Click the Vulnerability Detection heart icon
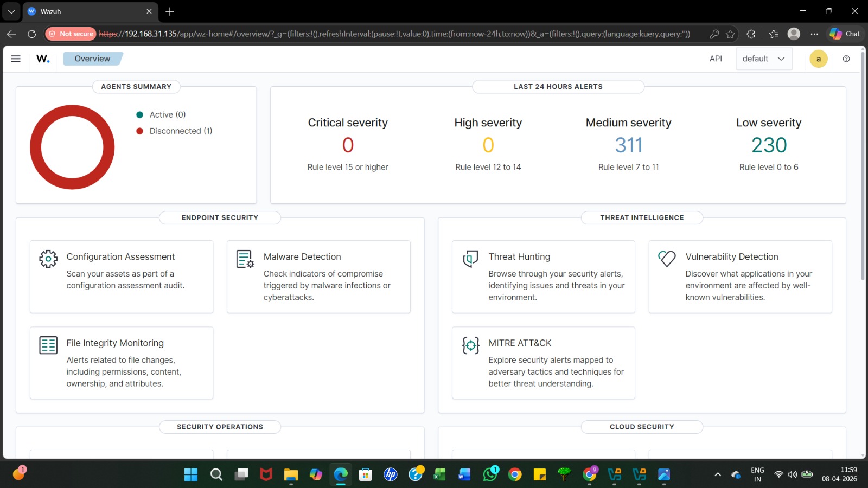Viewport: 868px width, 488px height. (667, 259)
